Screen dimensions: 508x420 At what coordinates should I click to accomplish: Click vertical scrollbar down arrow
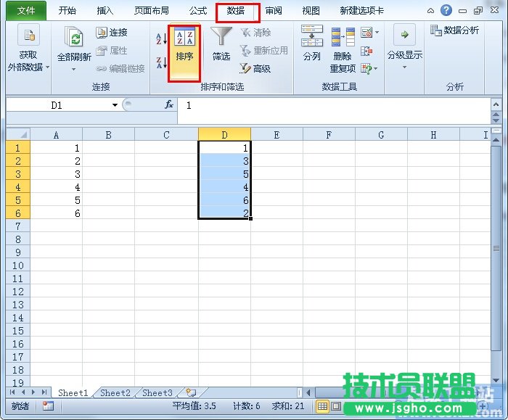[x=496, y=381]
